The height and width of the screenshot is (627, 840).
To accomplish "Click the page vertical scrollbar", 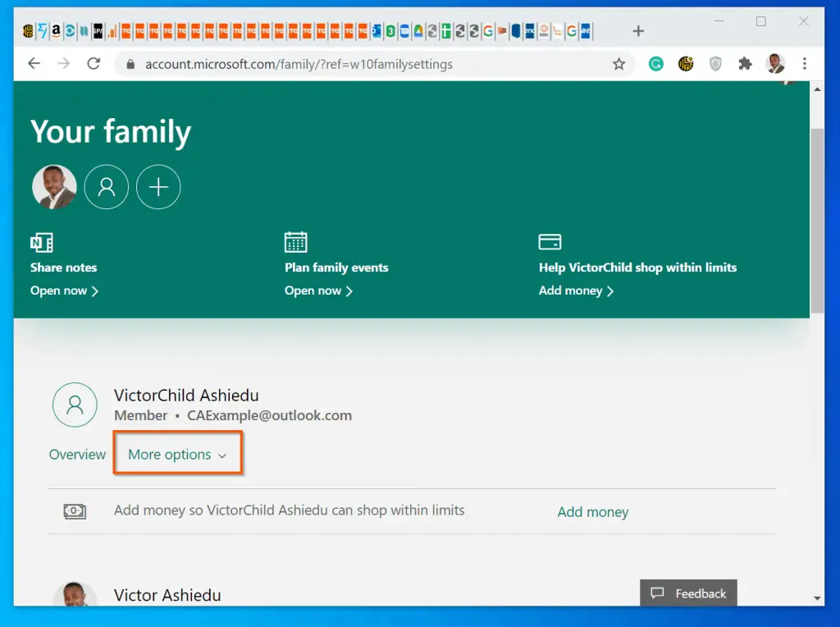I will coord(817,222).
